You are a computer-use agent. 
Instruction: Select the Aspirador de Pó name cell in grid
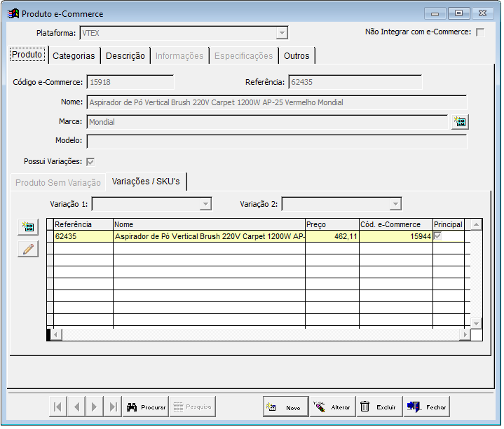click(x=210, y=238)
